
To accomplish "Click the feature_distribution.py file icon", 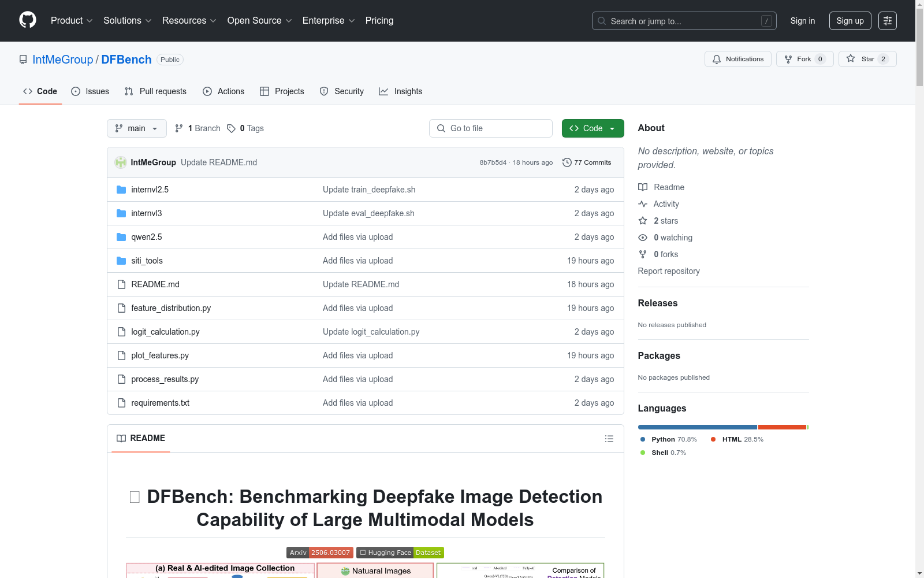I will [x=121, y=308].
